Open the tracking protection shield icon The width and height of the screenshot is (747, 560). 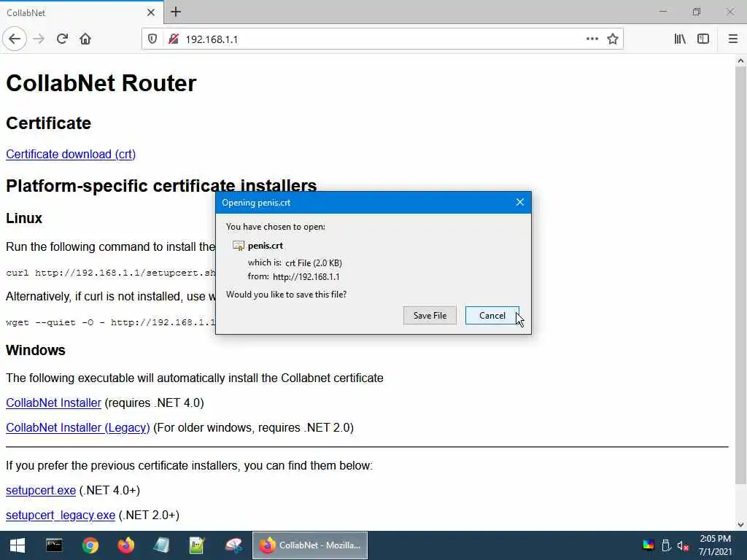(152, 39)
